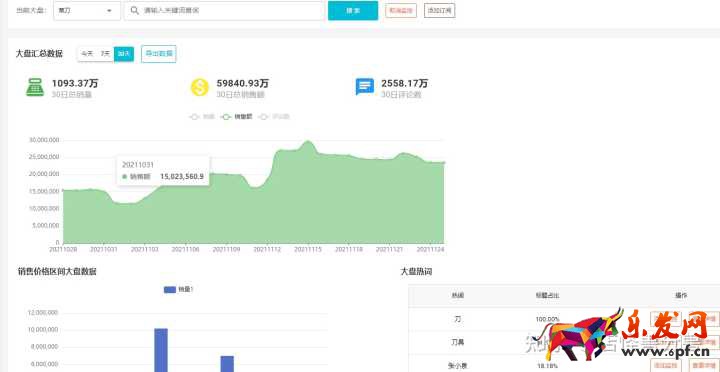Click the first gray legend marker above the chart
The image size is (720, 372).
(195, 117)
